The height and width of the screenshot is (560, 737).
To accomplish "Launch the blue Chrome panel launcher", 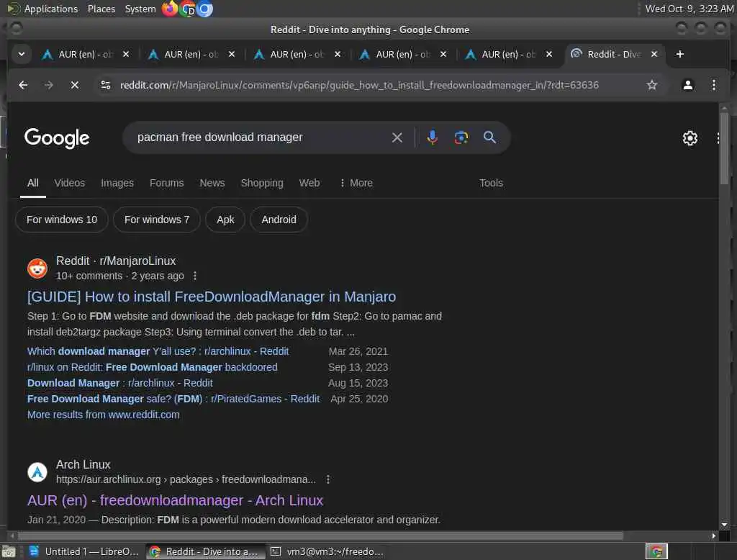I will [x=204, y=9].
